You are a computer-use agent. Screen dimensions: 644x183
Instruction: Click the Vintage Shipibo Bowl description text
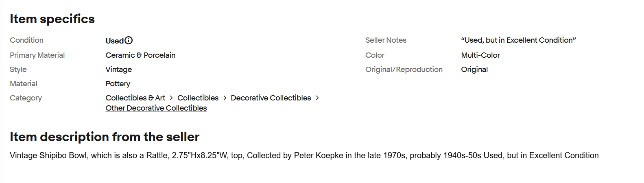(x=304, y=155)
